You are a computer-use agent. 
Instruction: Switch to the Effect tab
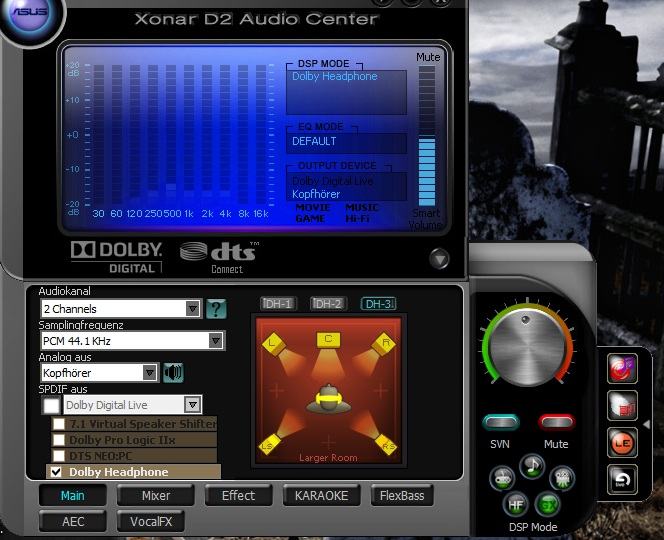coord(238,496)
